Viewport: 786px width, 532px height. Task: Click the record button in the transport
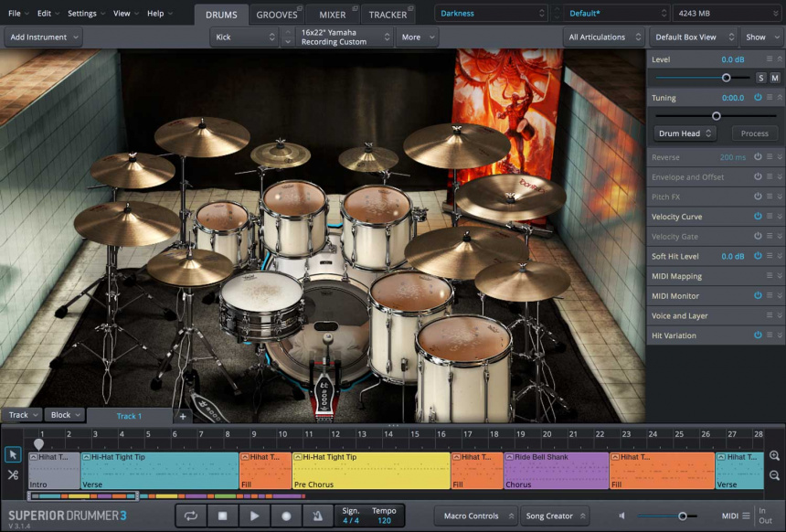click(x=286, y=516)
